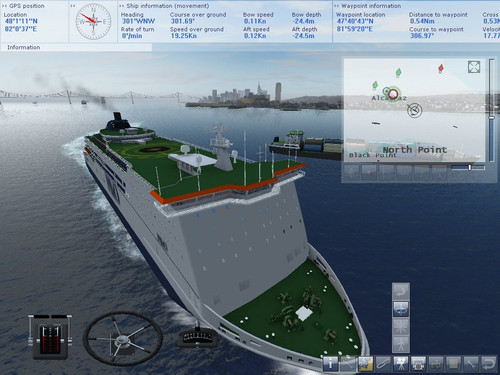Select the map chart icon in bottom toolbar
The height and width of the screenshot is (375, 500).
[366, 364]
